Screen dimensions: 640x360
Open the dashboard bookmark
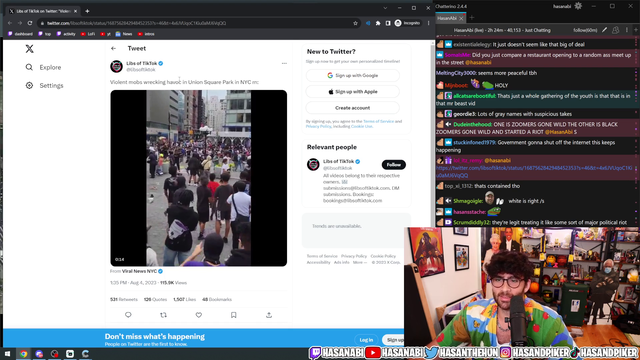[20, 34]
